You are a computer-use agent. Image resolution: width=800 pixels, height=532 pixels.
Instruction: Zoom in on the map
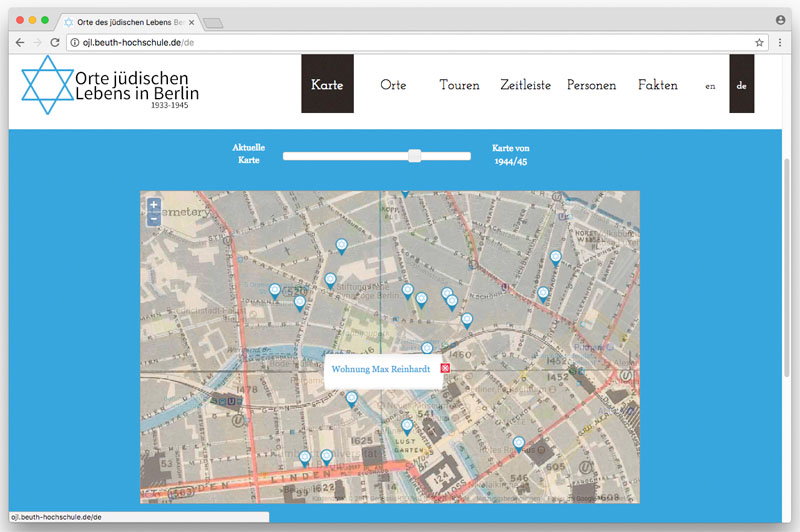pos(153,204)
